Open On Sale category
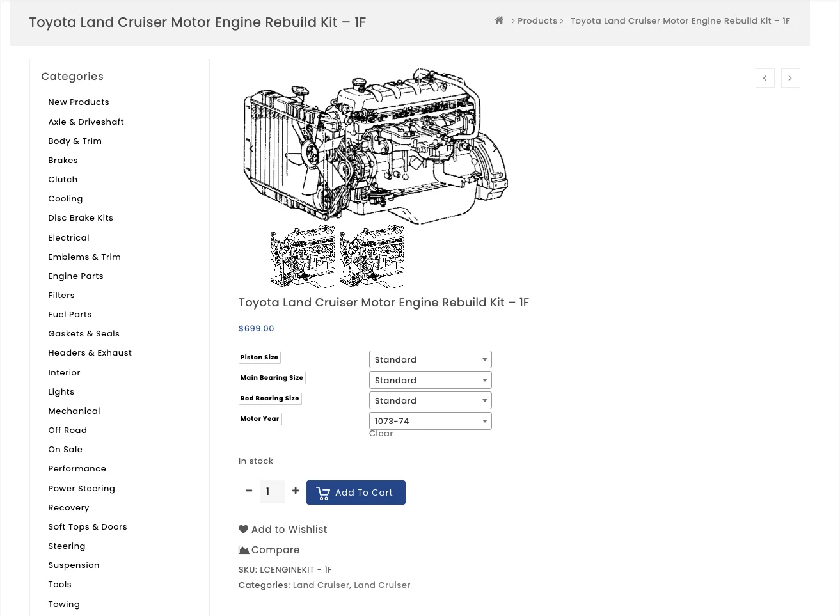Image resolution: width=840 pixels, height=616 pixels. click(65, 449)
